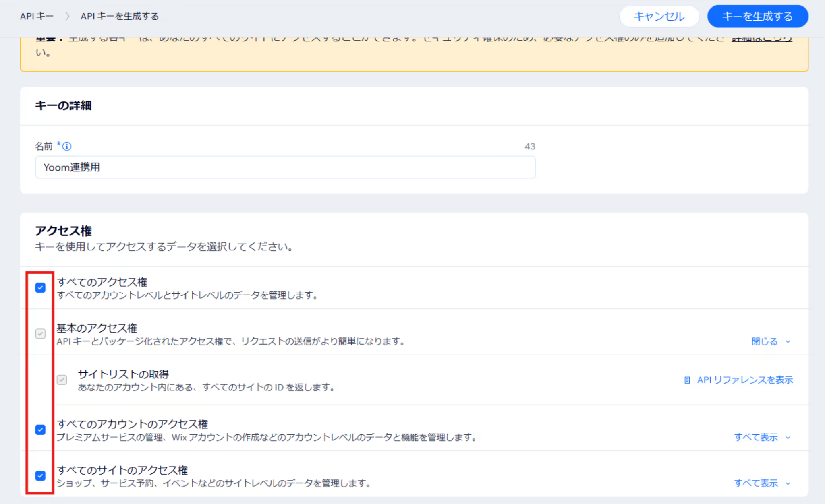
Task: Click API キーを生成する breadcrumb item
Action: (x=120, y=16)
